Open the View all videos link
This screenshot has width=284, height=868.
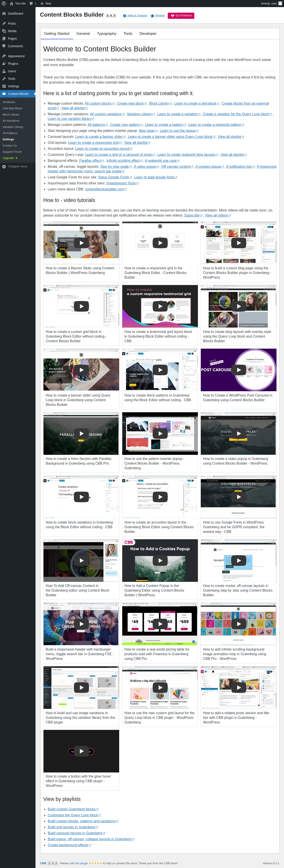click(218, 215)
